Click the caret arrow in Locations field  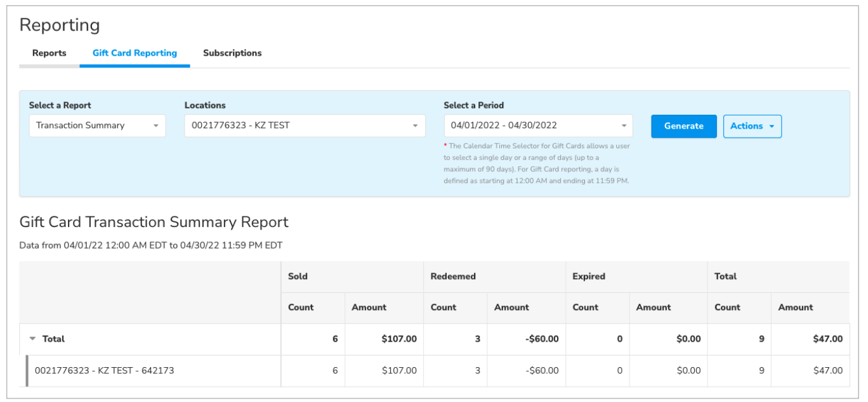coord(415,126)
